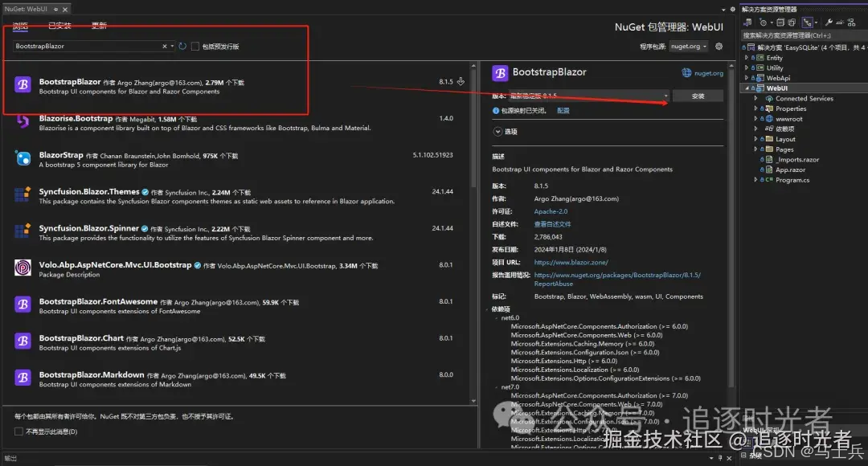Focus the Solution Explorer search box

[804, 35]
